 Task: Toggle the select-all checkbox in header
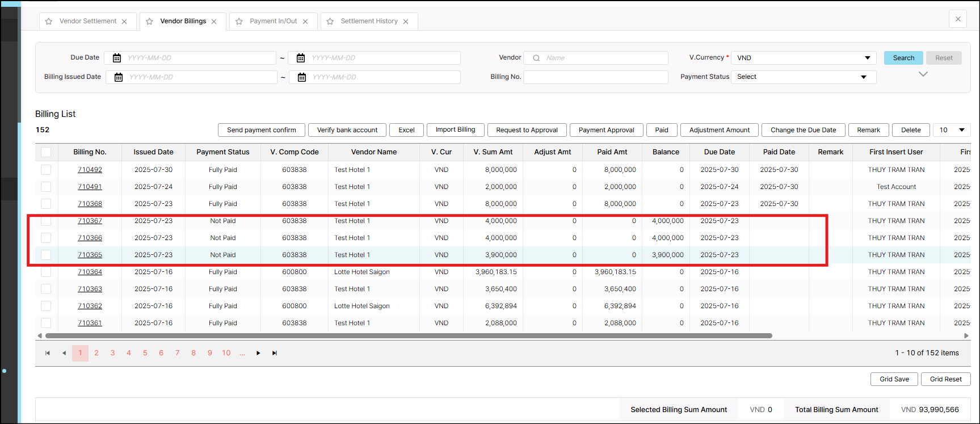click(x=46, y=152)
